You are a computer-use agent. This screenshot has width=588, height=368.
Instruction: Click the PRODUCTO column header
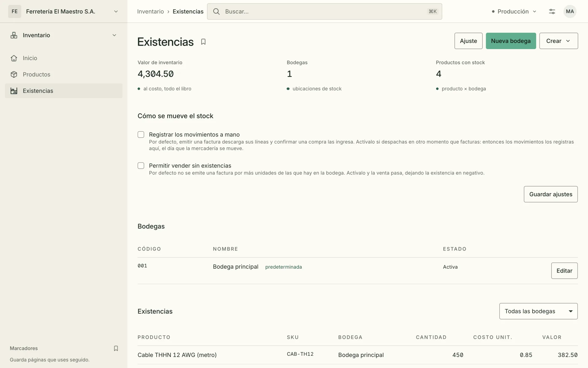[154, 337]
